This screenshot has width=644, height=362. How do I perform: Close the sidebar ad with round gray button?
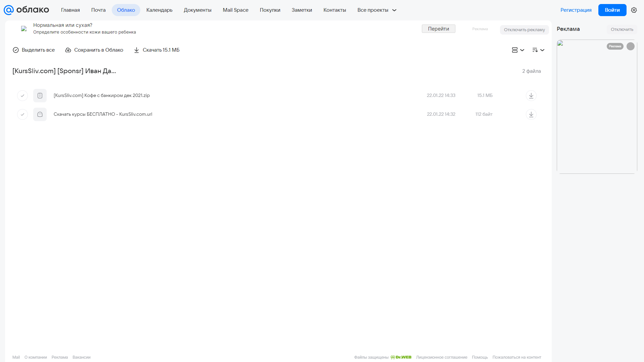point(631,46)
